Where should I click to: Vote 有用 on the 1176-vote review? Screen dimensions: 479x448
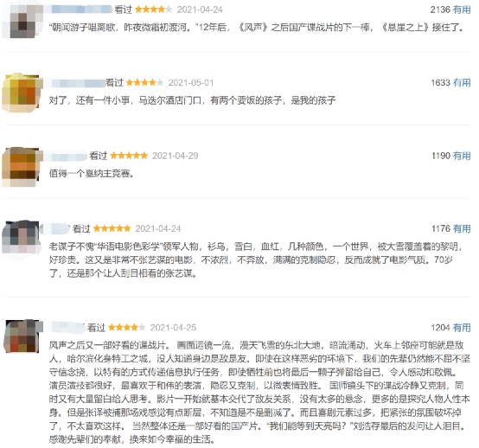(x=462, y=228)
